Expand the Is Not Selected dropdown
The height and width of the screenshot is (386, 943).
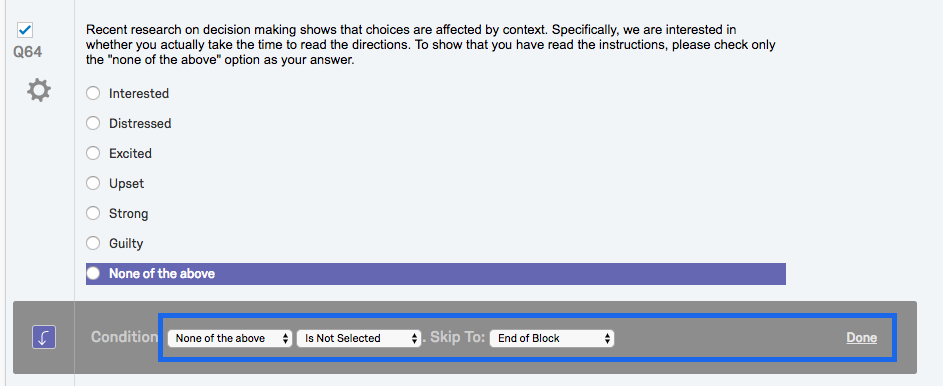(x=359, y=338)
